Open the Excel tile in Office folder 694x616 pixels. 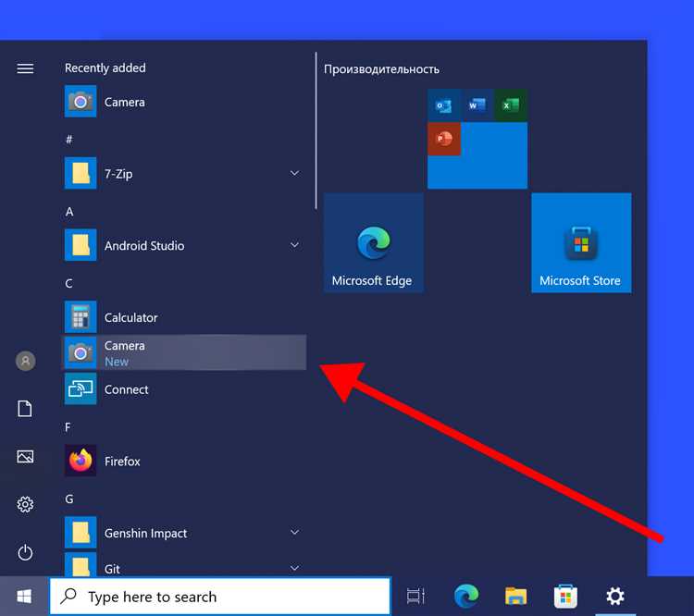pos(511,105)
